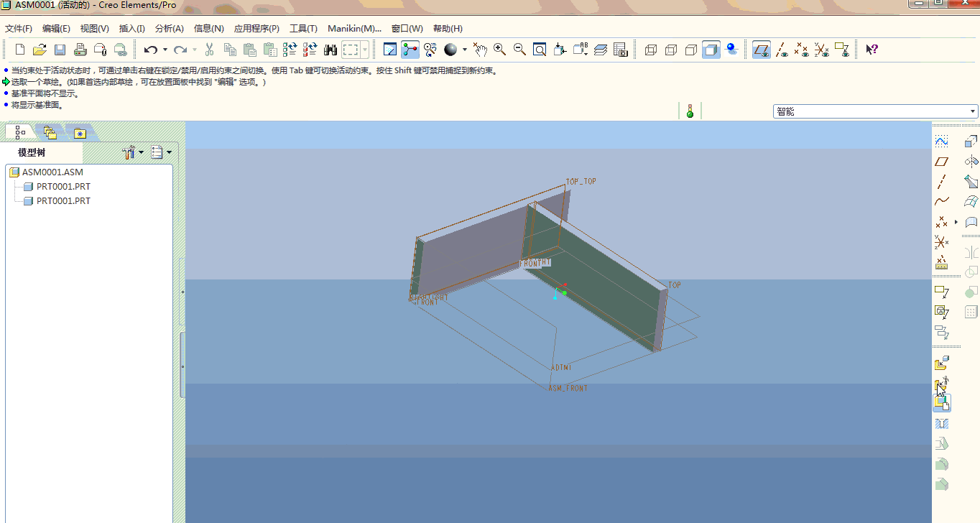Switch to shaded display
This screenshot has height=523, width=980.
[711, 50]
